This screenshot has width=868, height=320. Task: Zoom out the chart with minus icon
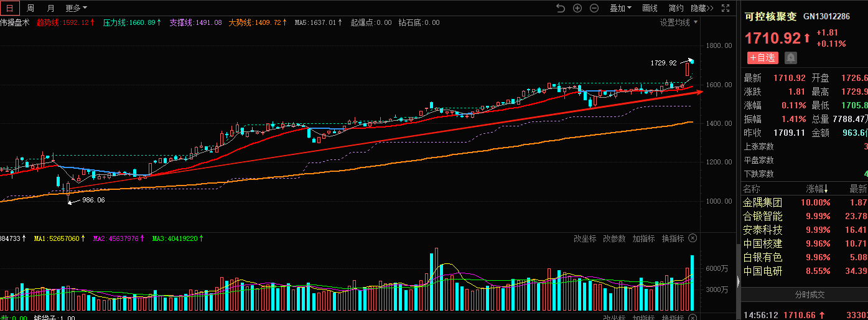coord(594,8)
